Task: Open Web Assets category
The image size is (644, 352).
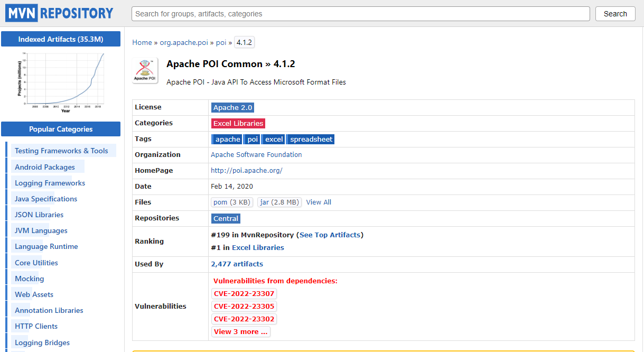Action: pyautogui.click(x=34, y=294)
